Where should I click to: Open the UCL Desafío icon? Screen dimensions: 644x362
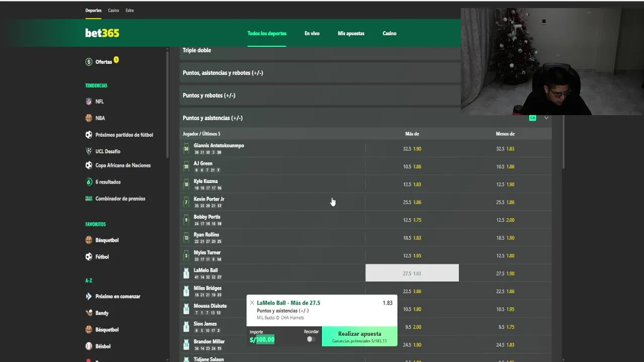[x=89, y=151]
